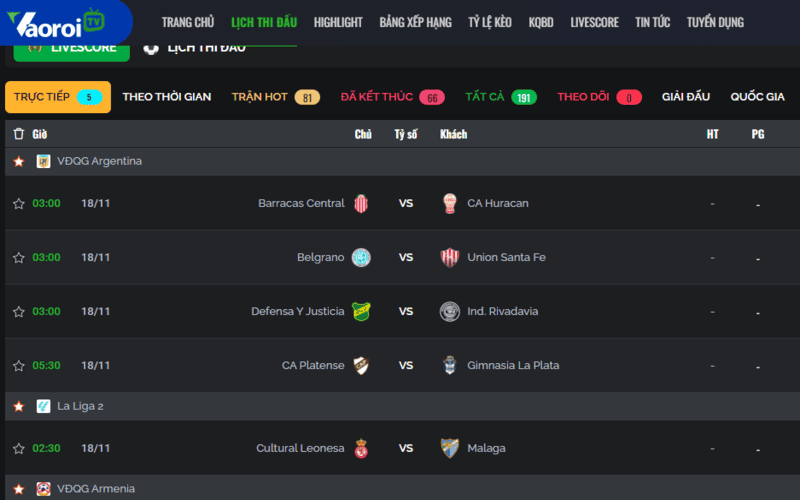800x500 pixels.
Task: Click the Livescore green button
Action: (72, 47)
